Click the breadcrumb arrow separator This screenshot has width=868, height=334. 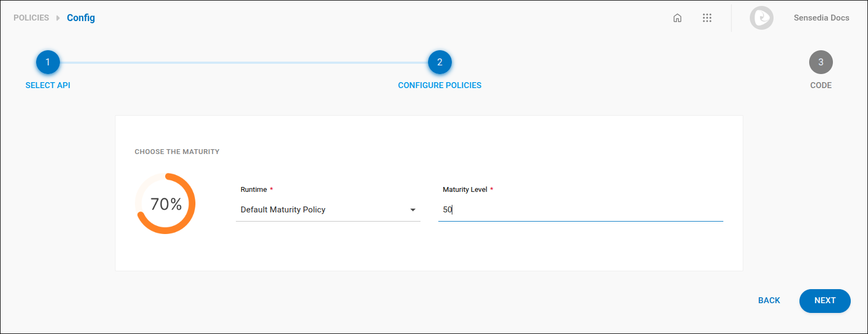coord(58,18)
